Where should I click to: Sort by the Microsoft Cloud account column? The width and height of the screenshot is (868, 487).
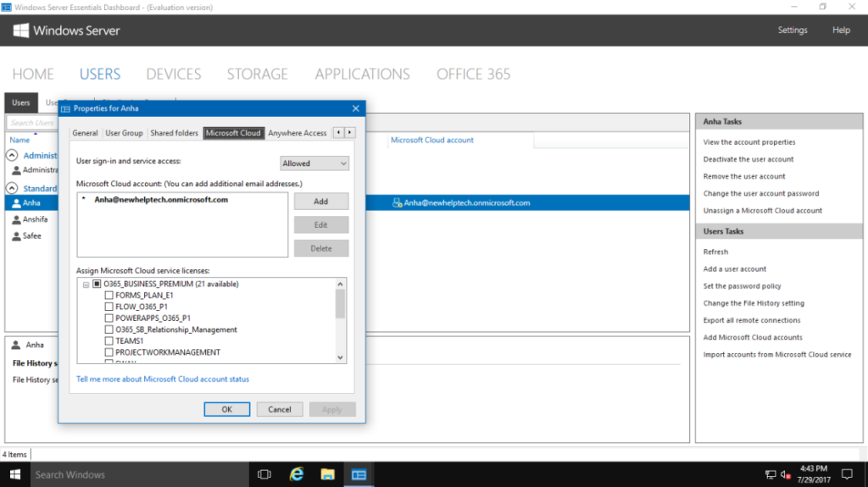(x=431, y=140)
